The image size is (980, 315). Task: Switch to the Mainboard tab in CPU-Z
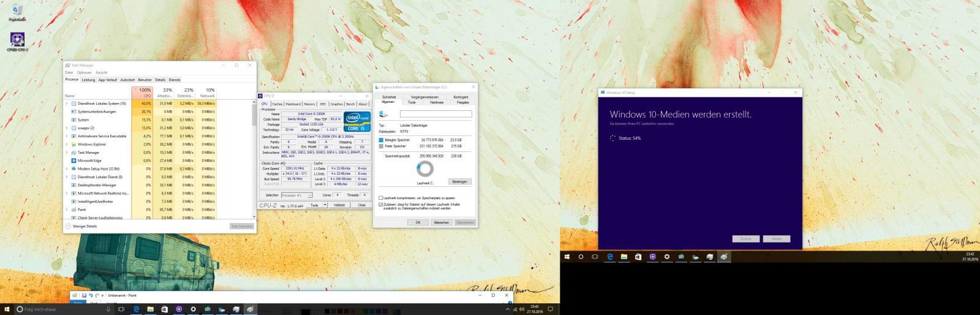click(x=293, y=104)
